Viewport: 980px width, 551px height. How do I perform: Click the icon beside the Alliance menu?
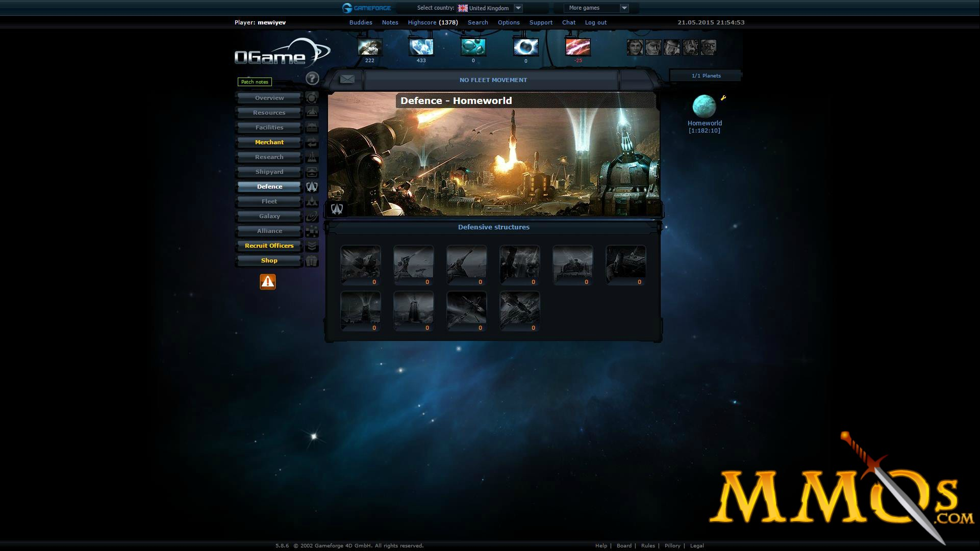[312, 231]
